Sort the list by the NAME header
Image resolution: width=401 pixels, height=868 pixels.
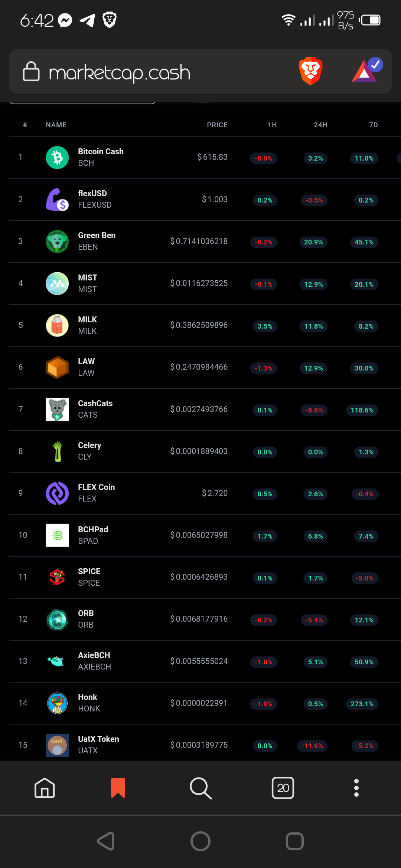coord(56,125)
